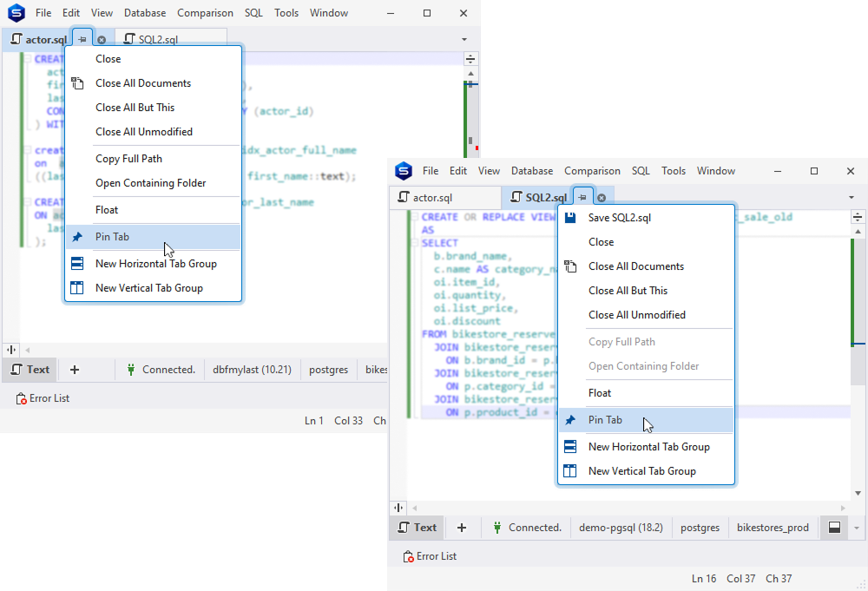Click scroll up arrow in left editor
868x591 pixels.
pos(470,74)
